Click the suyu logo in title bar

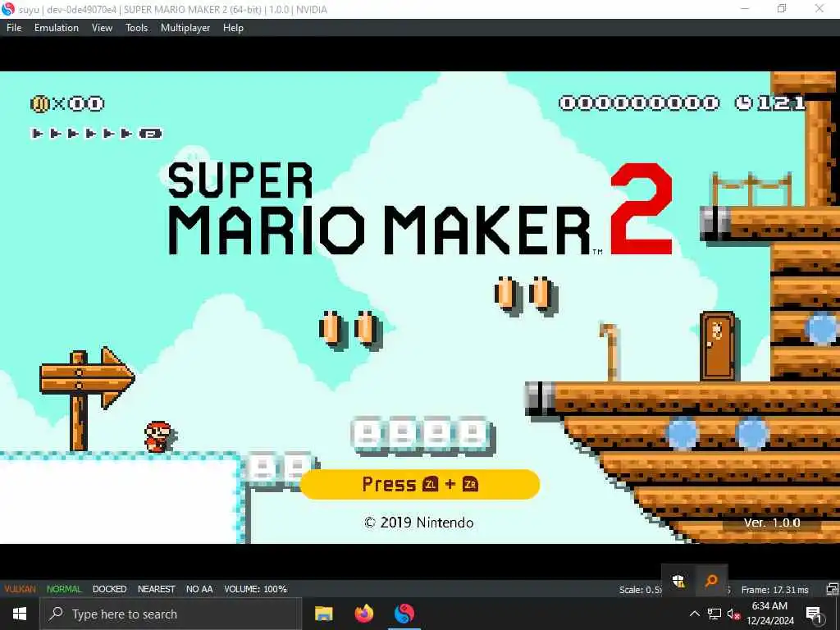pyautogui.click(x=8, y=9)
